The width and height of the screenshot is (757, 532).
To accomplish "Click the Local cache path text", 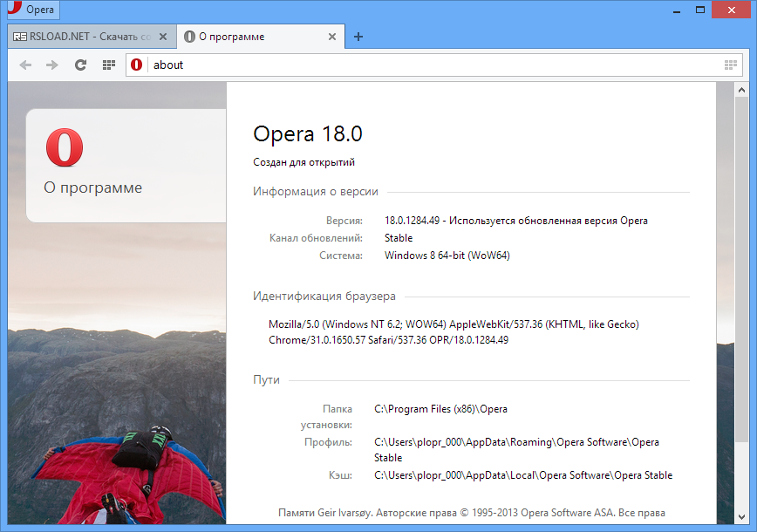I will pos(523,475).
